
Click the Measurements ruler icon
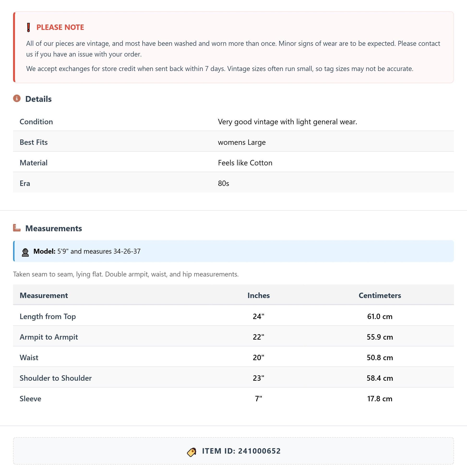(x=17, y=228)
